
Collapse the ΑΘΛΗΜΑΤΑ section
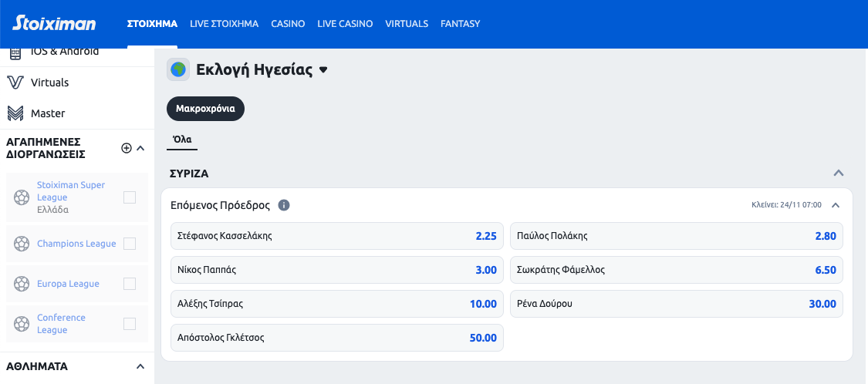(140, 366)
